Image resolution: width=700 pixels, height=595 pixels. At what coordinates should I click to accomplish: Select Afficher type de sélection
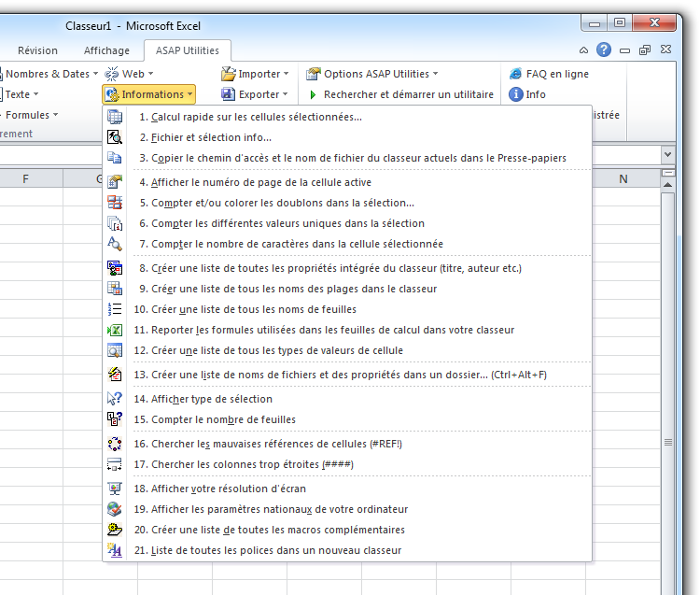pyautogui.click(x=347, y=399)
